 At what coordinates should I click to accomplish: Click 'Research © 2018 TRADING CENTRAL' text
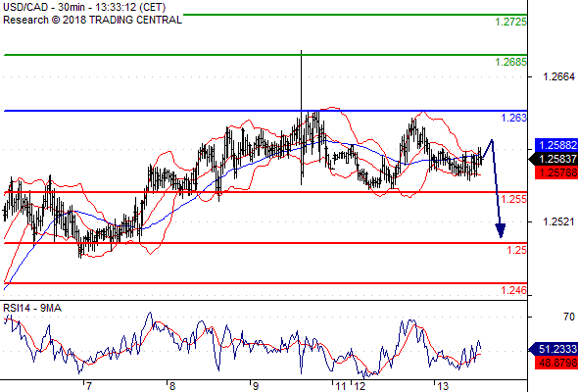pyautogui.click(x=92, y=20)
